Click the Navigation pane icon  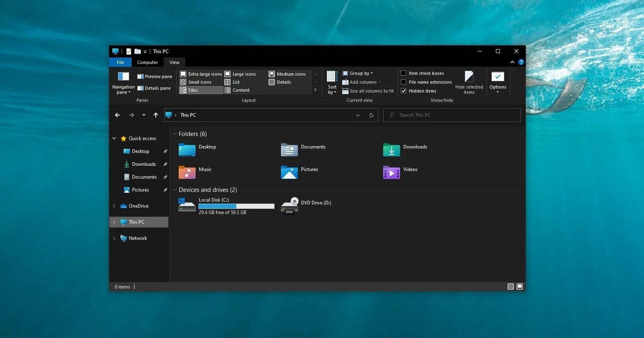pyautogui.click(x=123, y=76)
